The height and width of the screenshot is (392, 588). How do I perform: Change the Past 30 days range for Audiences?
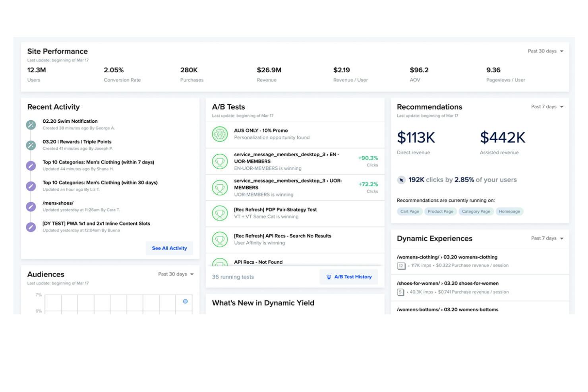[x=175, y=274]
